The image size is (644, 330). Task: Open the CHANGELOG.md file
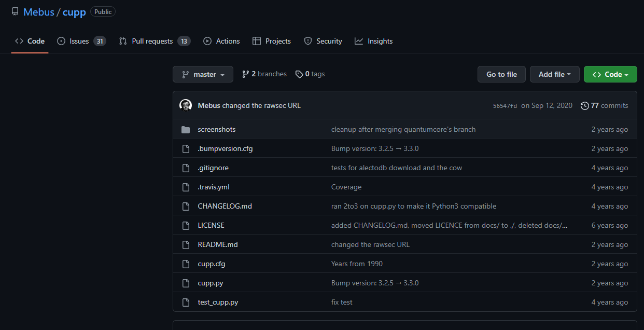225,206
